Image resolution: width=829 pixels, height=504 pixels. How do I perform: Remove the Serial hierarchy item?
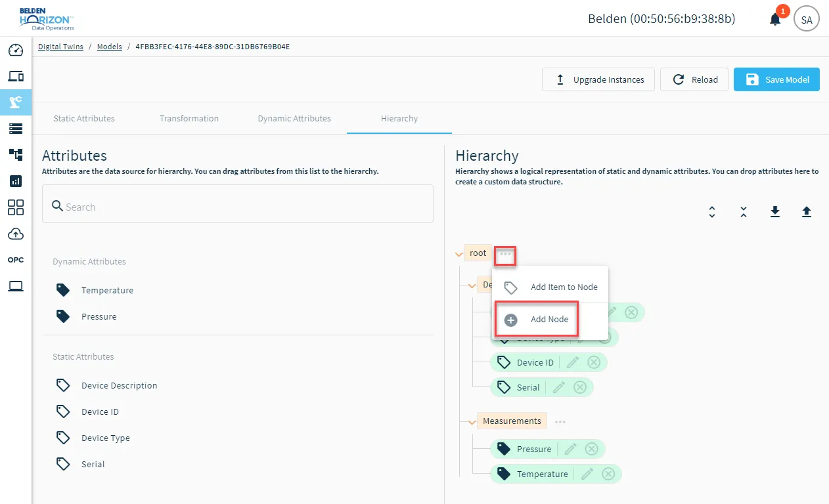pos(580,387)
